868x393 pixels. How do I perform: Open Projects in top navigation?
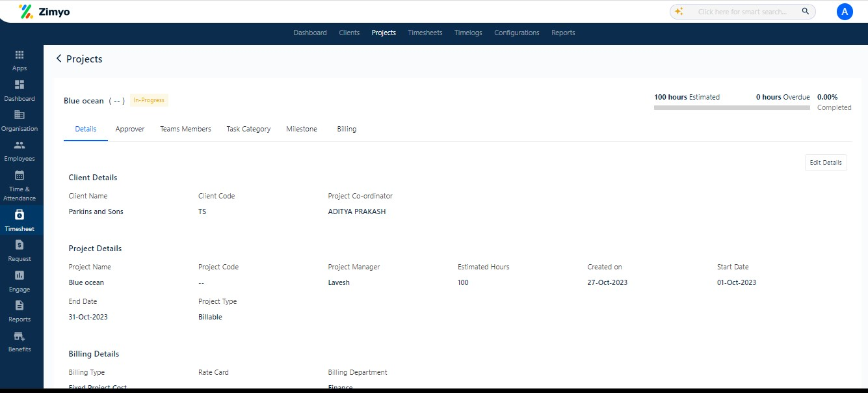pos(384,33)
